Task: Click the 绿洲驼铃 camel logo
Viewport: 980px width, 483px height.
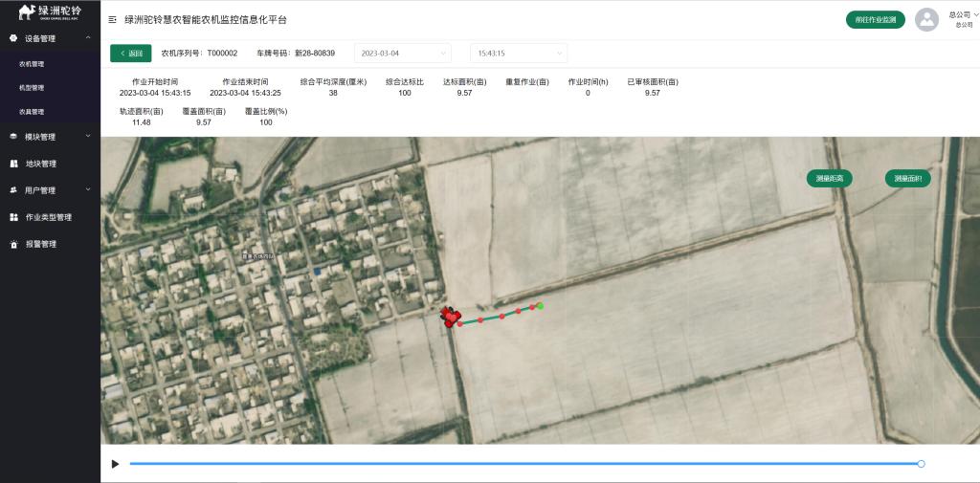Action: [50, 11]
